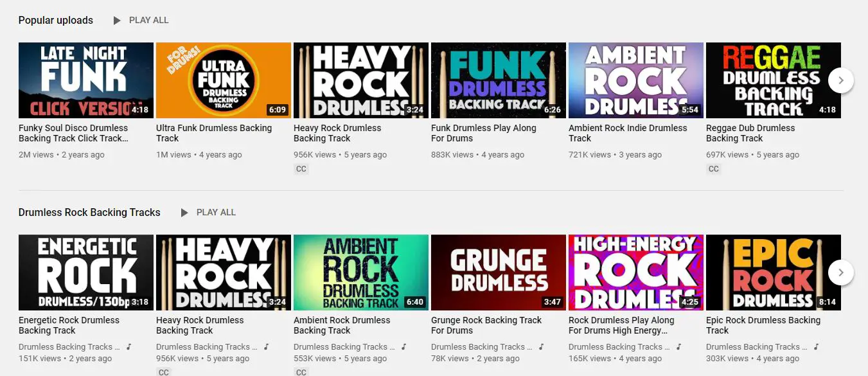Open title Ambient Rock Drumless Backing Track
Image resolution: width=868 pixels, height=376 pixels.
(x=342, y=325)
